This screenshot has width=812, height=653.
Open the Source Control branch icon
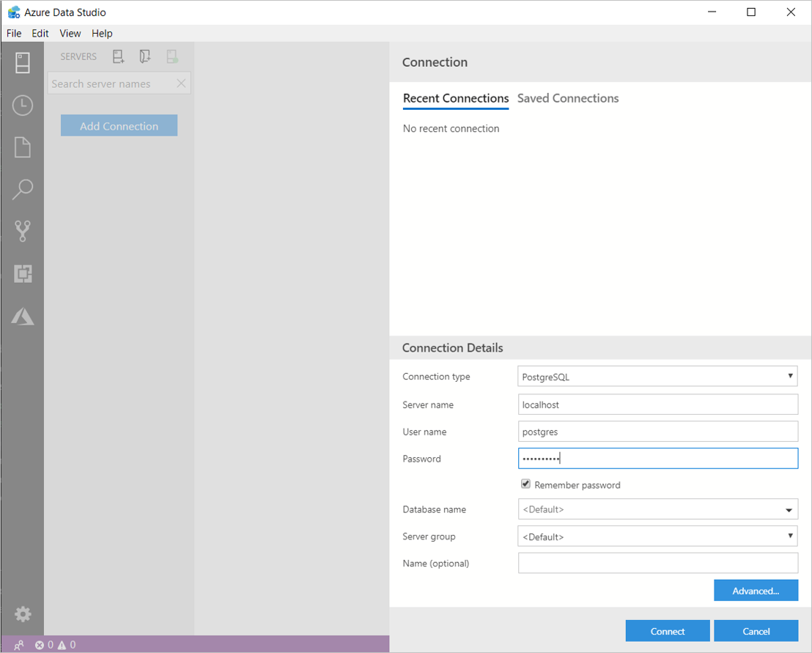coord(22,232)
